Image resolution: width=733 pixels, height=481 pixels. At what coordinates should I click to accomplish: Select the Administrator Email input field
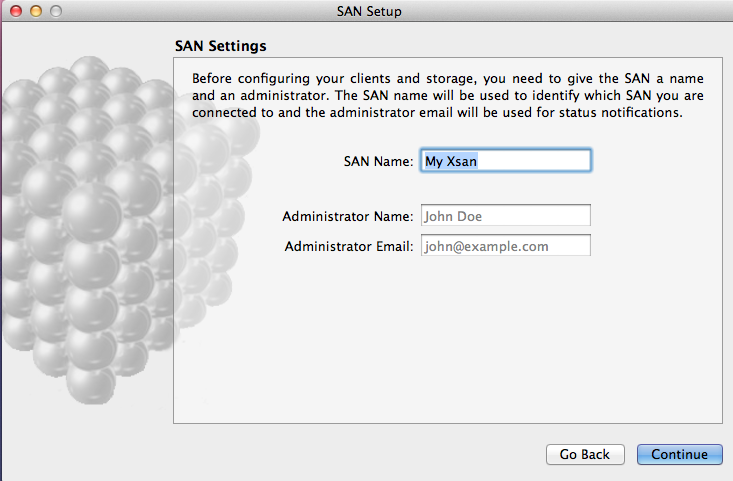click(x=505, y=245)
